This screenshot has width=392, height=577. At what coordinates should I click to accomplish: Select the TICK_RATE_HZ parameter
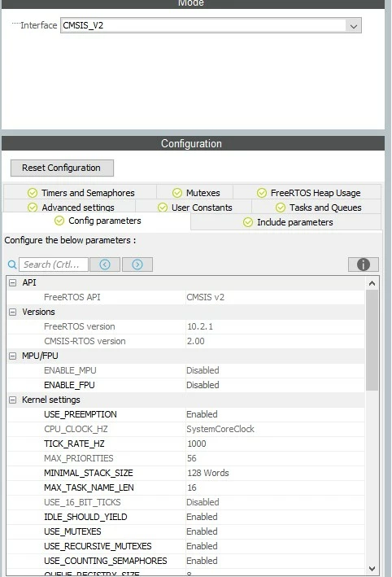(x=185, y=444)
